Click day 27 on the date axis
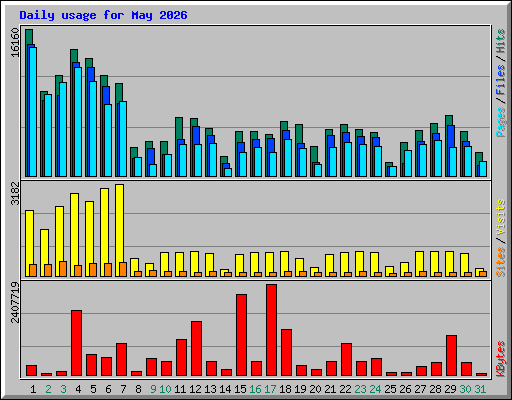This screenshot has height=400, width=512. click(420, 389)
